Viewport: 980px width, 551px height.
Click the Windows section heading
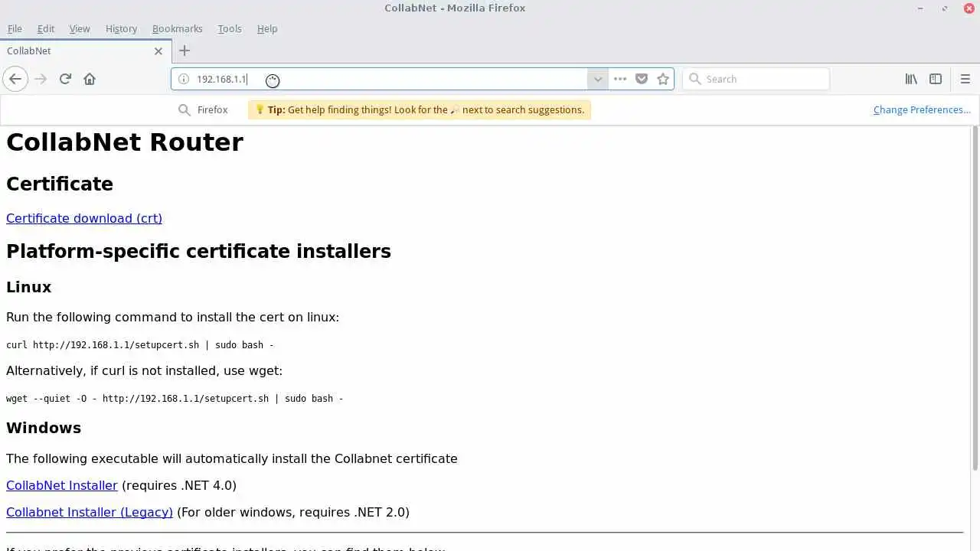pos(44,428)
